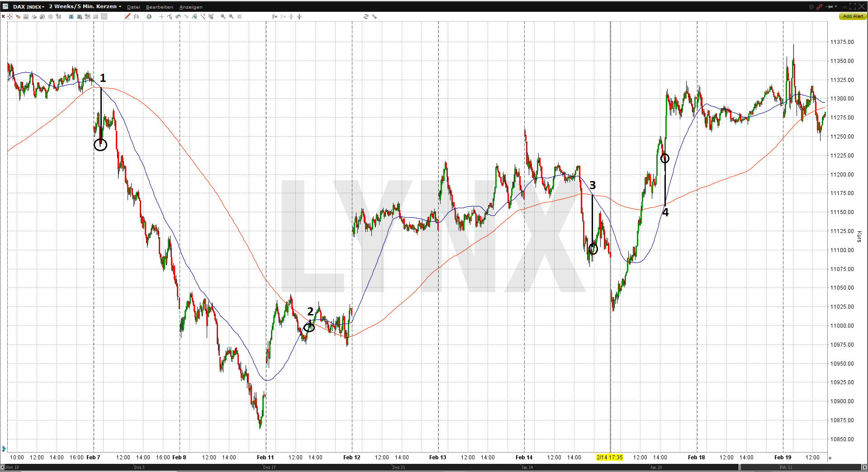
Task: Click the refresh chart icon
Action: pos(365,16)
